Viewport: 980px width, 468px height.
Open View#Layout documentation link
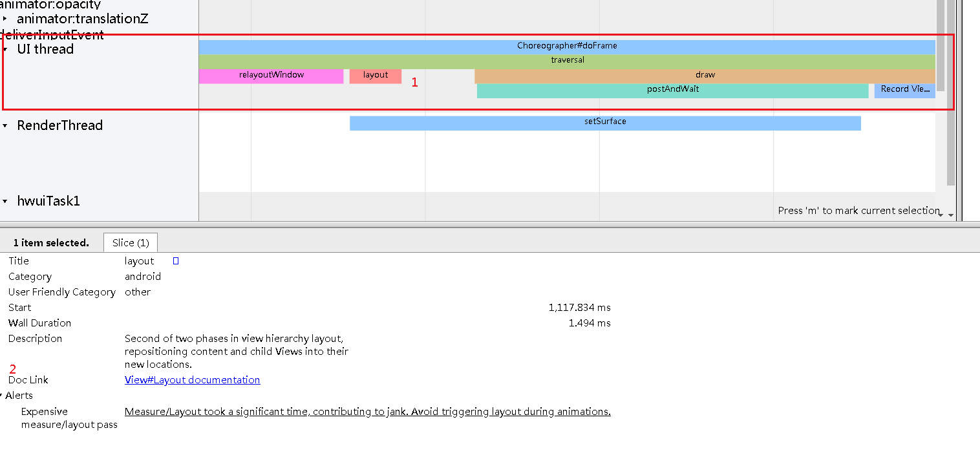(x=192, y=380)
